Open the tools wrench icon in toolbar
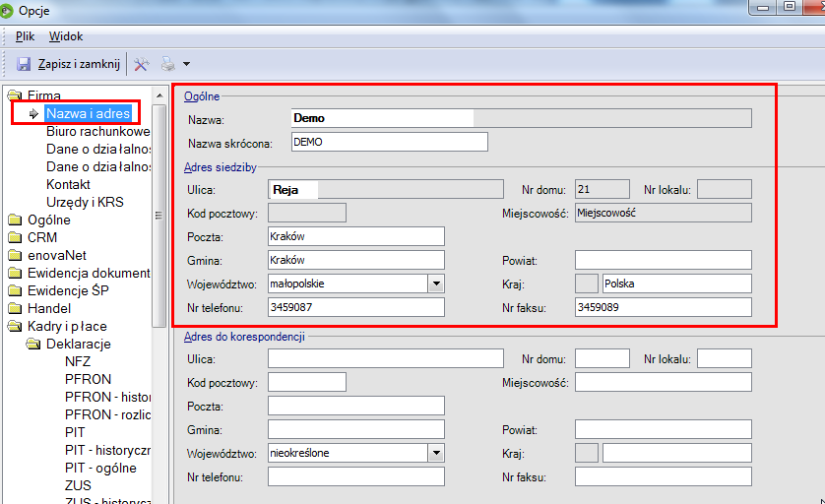This screenshot has width=825, height=504. click(141, 64)
